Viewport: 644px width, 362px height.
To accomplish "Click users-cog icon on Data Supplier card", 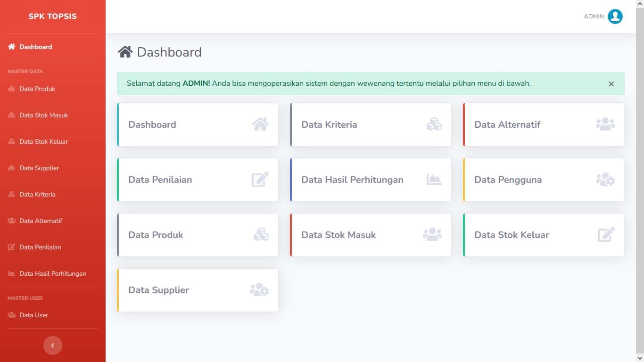I will click(x=259, y=290).
